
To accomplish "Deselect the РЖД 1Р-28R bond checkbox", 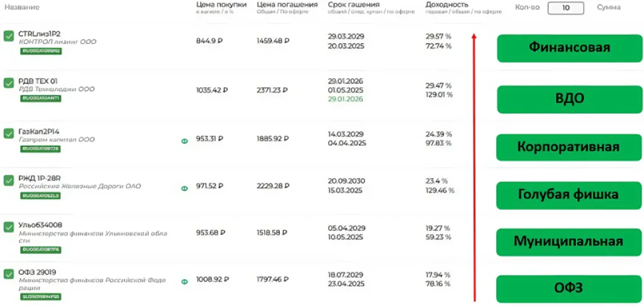I will [9, 180].
